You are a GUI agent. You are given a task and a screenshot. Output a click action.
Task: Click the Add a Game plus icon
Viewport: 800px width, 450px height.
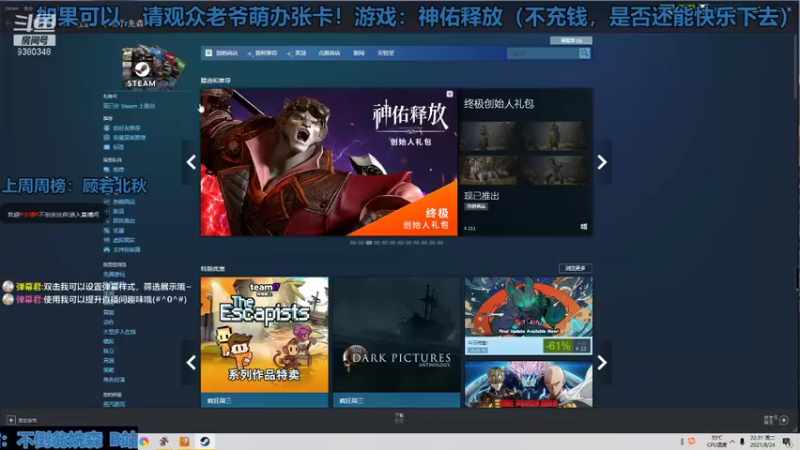(11, 420)
